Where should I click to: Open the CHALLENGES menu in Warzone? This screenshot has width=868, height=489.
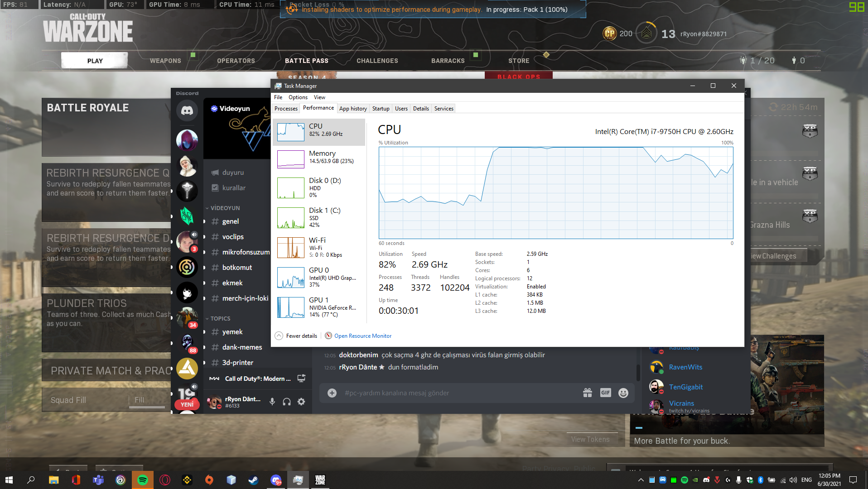pyautogui.click(x=377, y=61)
